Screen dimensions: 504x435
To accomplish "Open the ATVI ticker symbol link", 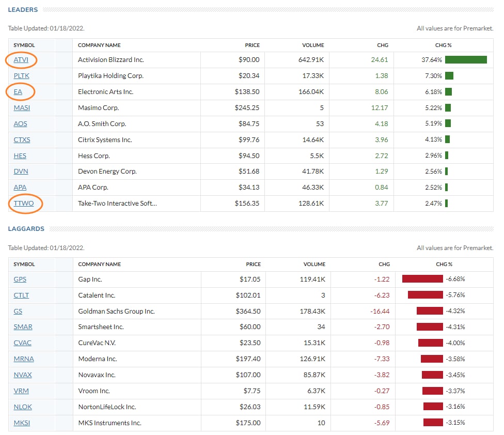I will 21,60.
